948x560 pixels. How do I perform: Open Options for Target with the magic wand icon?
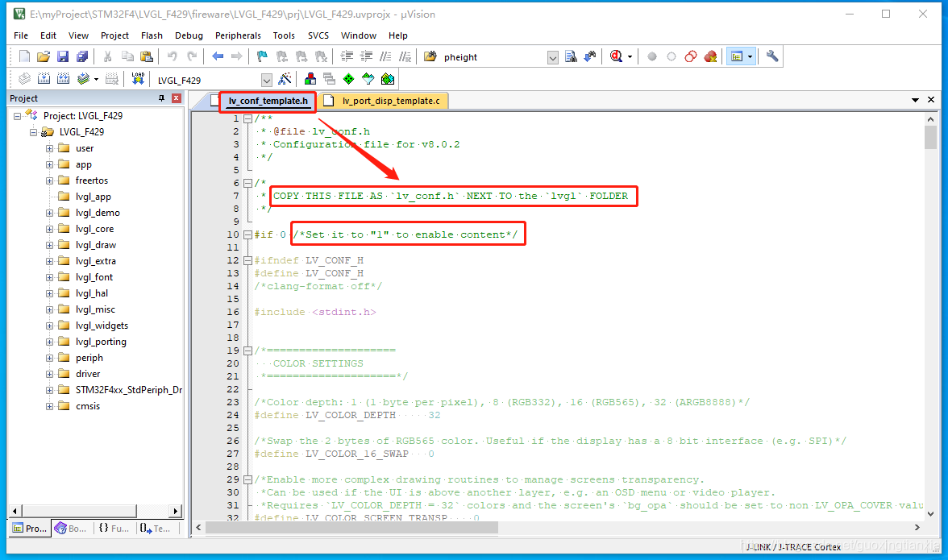click(285, 78)
